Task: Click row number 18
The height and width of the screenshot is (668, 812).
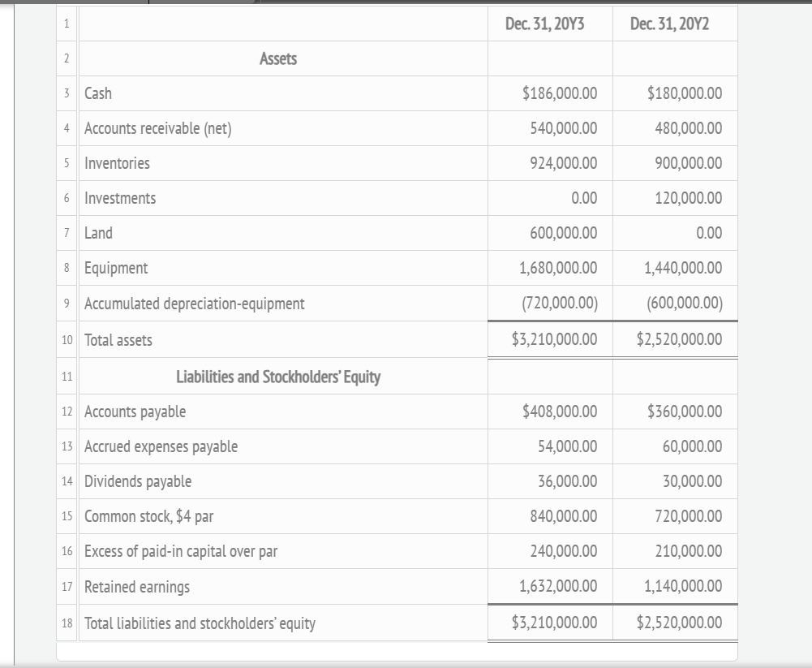Action: coord(67,623)
